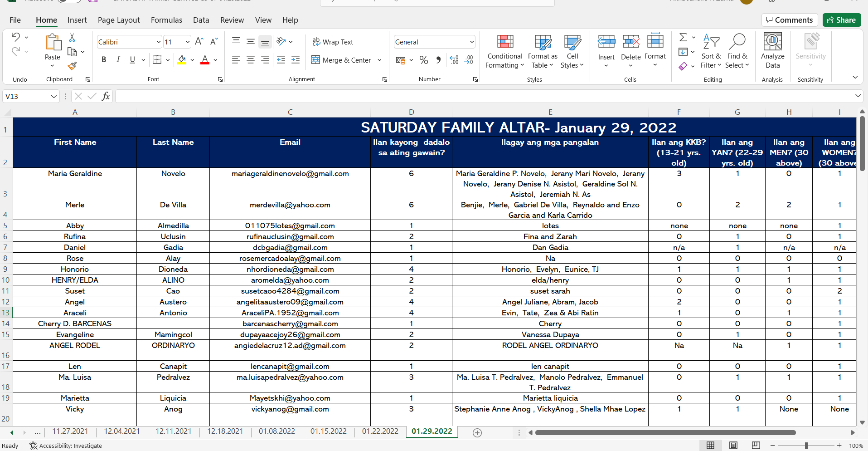Click the Cut scissors icon
Image resolution: width=868 pixels, height=451 pixels.
[x=72, y=38]
